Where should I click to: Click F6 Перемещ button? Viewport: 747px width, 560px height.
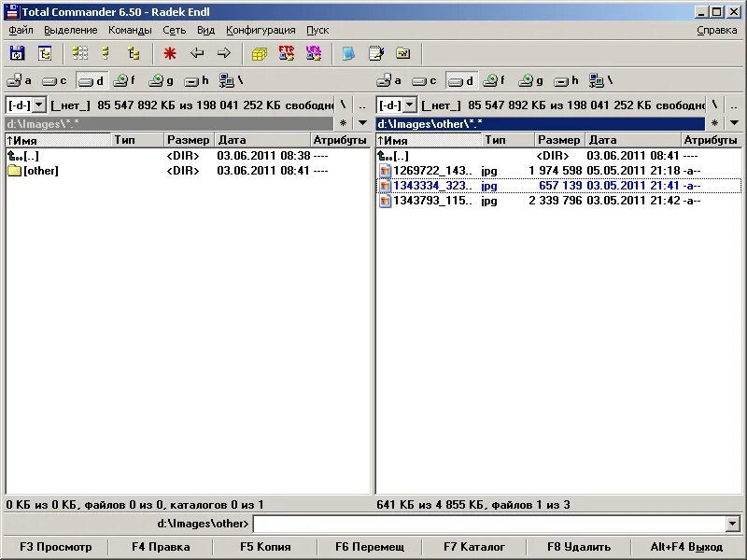coord(370,547)
